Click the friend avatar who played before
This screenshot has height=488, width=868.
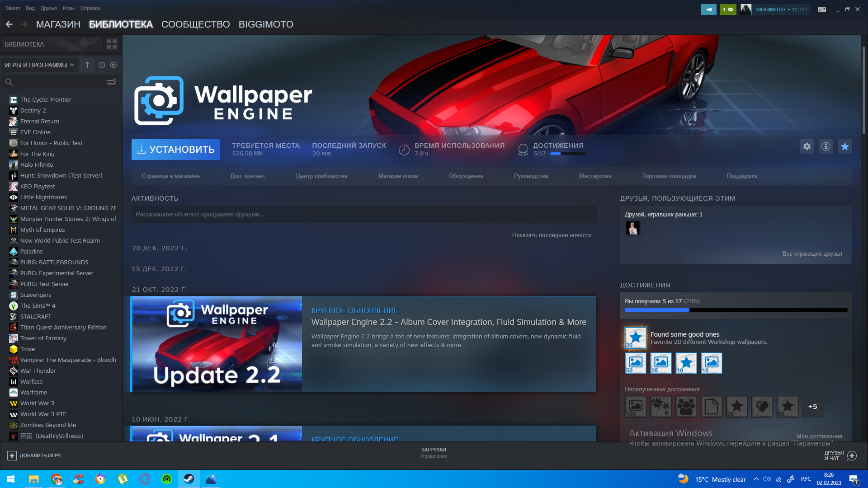click(632, 228)
